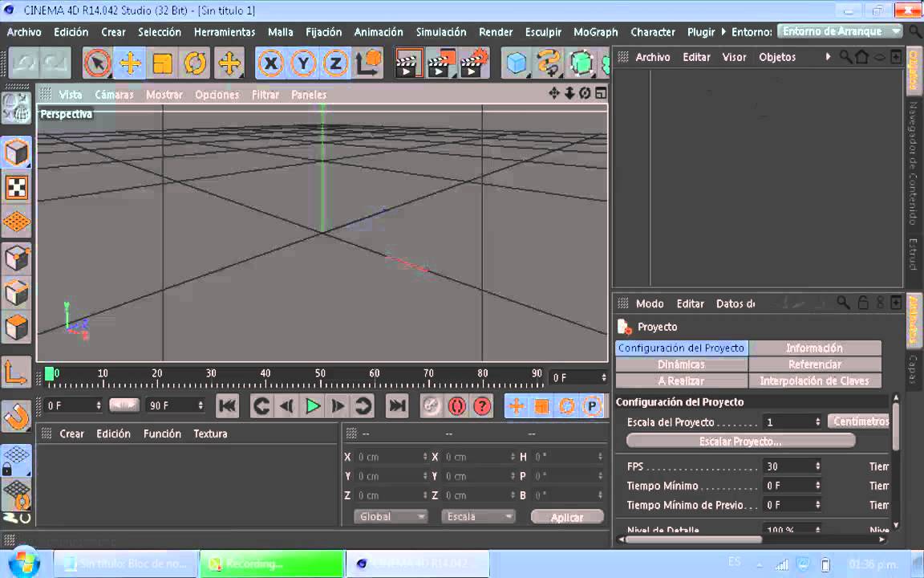This screenshot has width=924, height=578.
Task: Open viewport Cámaras menu
Action: click(115, 95)
